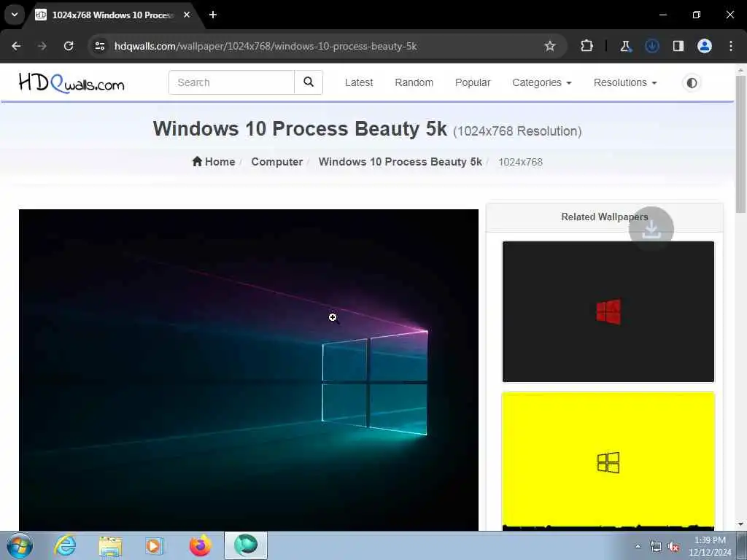The width and height of the screenshot is (747, 560).
Task: Go to HDQwalls.com logo homepage
Action: coord(71,83)
